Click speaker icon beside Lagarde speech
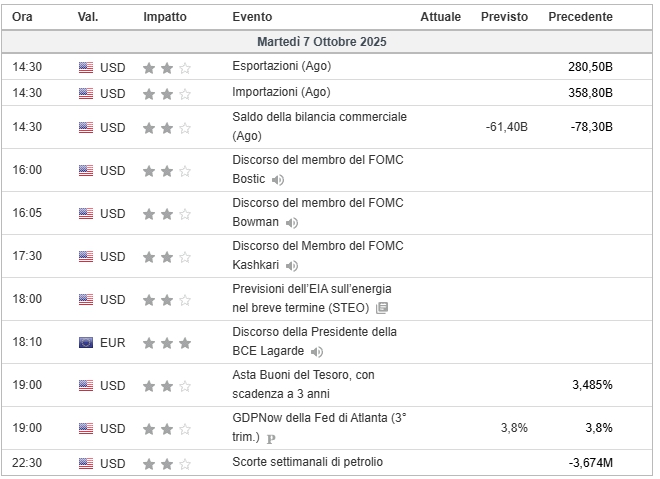 [317, 352]
